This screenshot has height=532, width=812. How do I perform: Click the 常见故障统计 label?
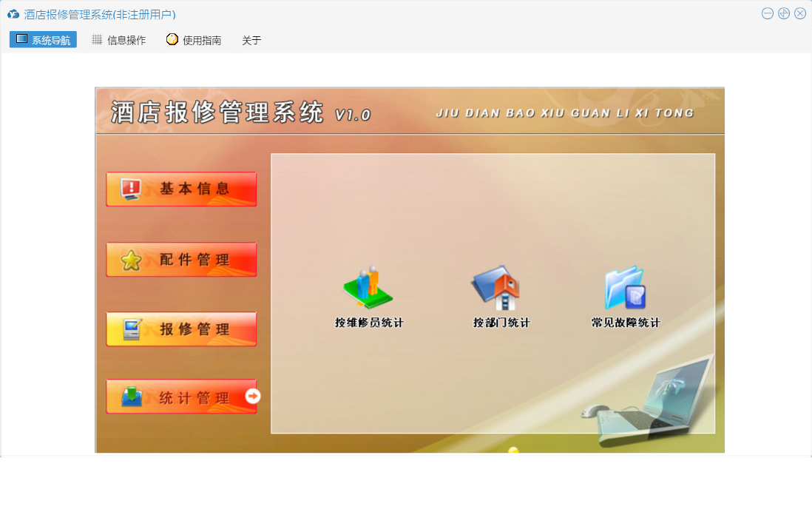(626, 323)
